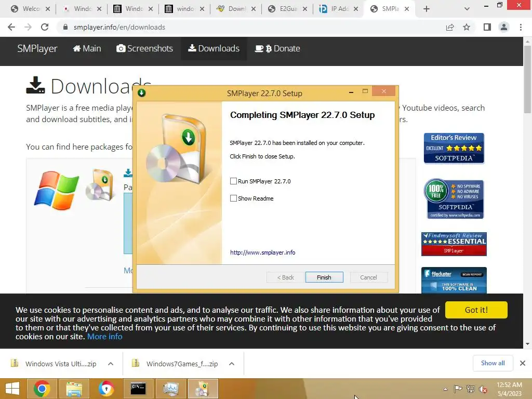Click the Filecluster 100% Clean badge
The width and height of the screenshot is (532, 399).
[x=454, y=280]
